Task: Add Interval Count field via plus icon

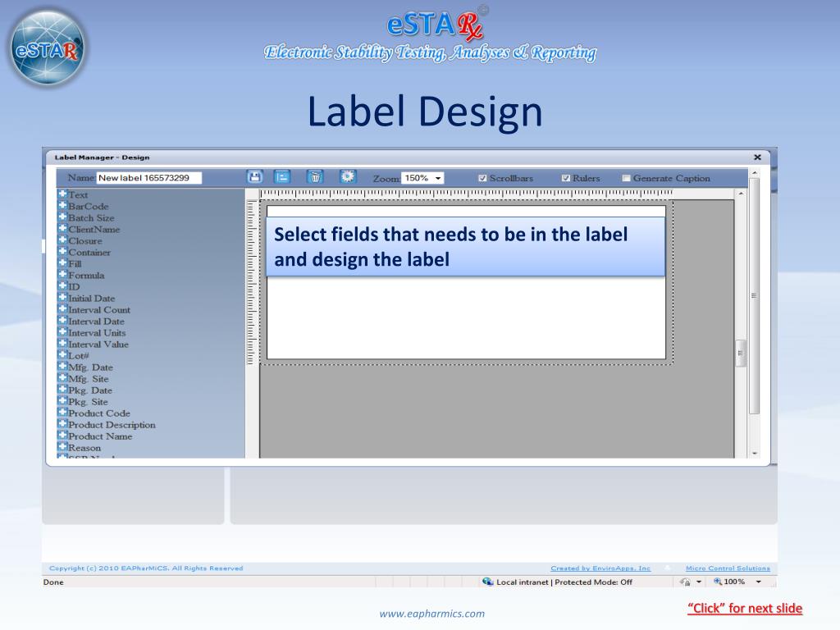Action: 62,309
